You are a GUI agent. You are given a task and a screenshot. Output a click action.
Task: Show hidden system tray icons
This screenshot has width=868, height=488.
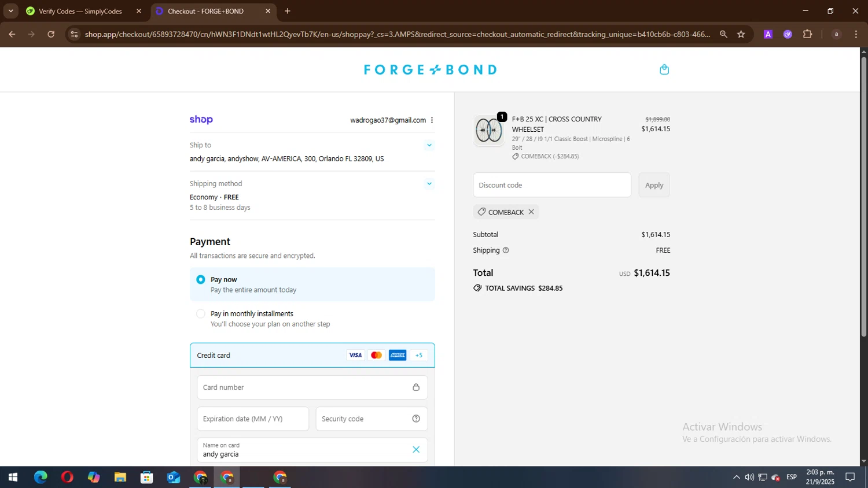(x=736, y=478)
